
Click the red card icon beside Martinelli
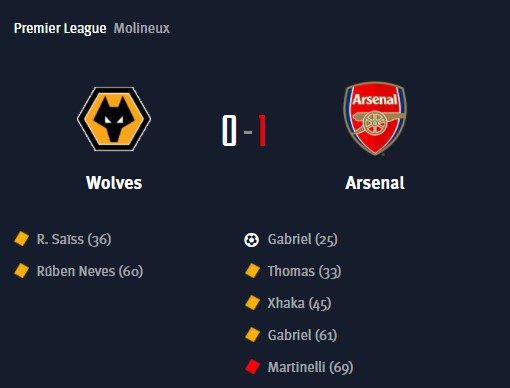(x=252, y=367)
